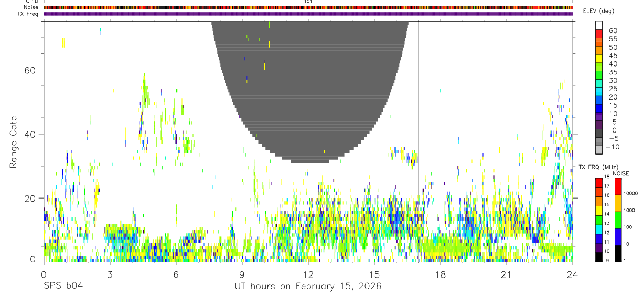Viewport: 644px width, 297px height.
Task: Click x-axis tick label '15'
Action: [374, 275]
